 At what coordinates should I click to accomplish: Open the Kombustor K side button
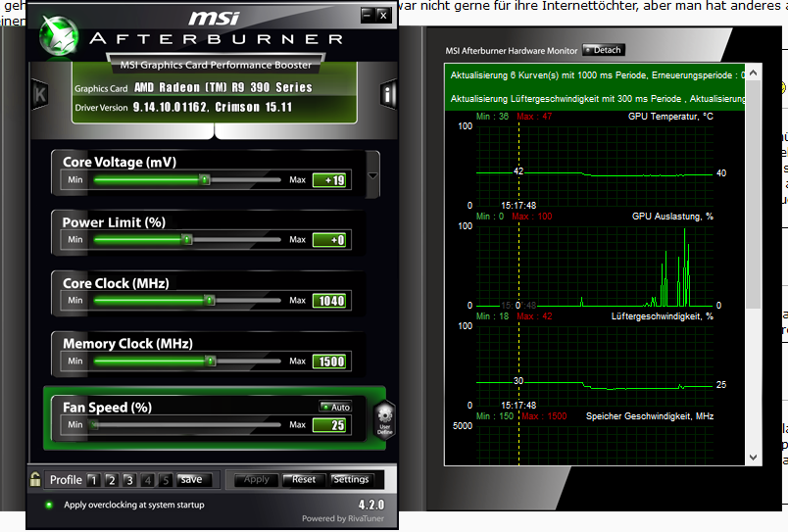(x=40, y=94)
